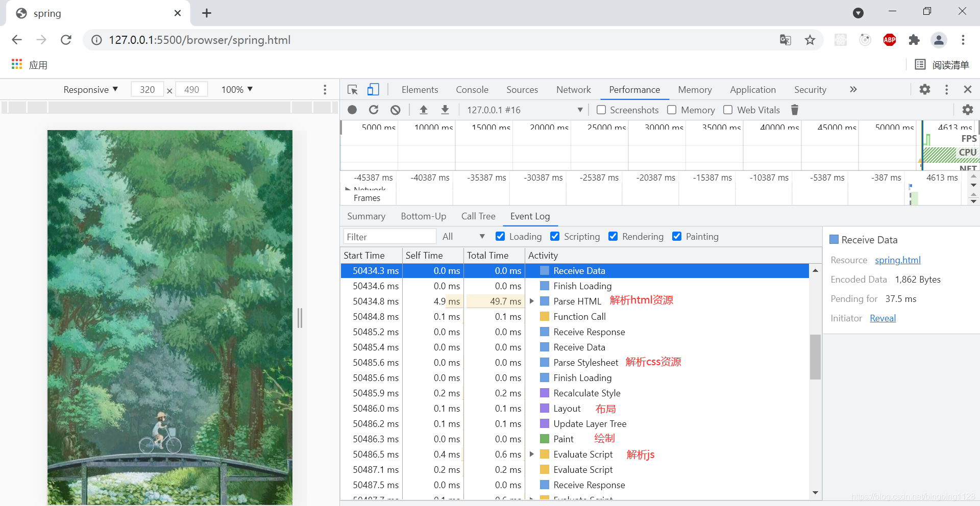Switch to the Network tab

tap(574, 90)
